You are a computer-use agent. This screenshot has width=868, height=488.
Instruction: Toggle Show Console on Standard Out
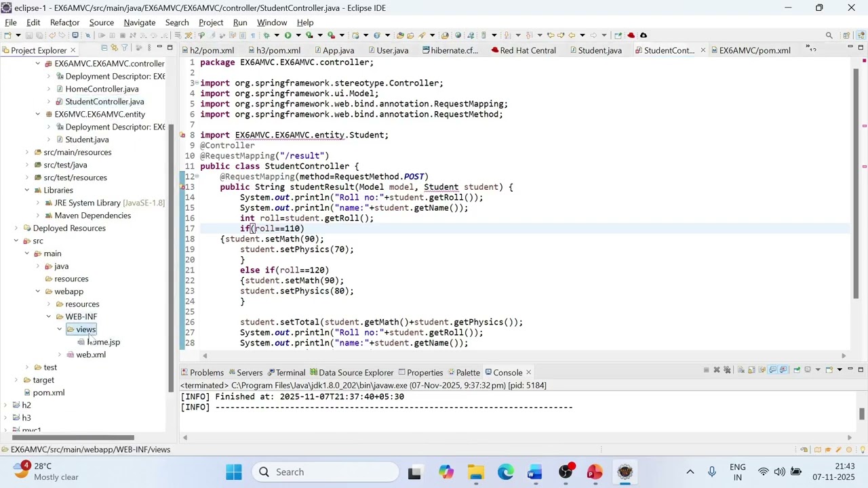(x=772, y=370)
